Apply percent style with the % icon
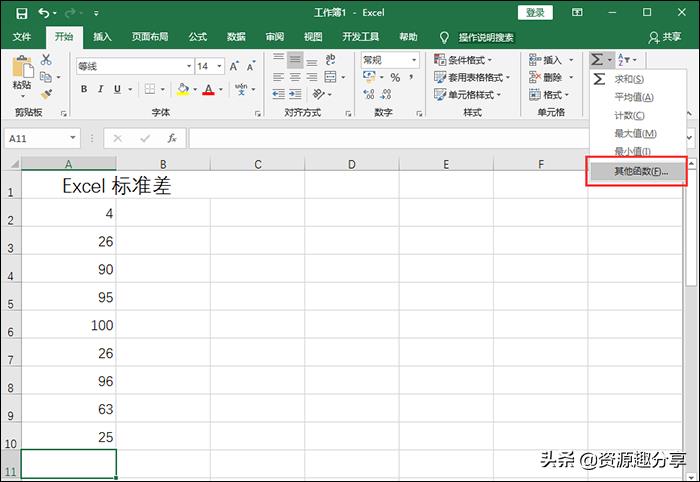The width and height of the screenshot is (700, 482). click(x=395, y=78)
